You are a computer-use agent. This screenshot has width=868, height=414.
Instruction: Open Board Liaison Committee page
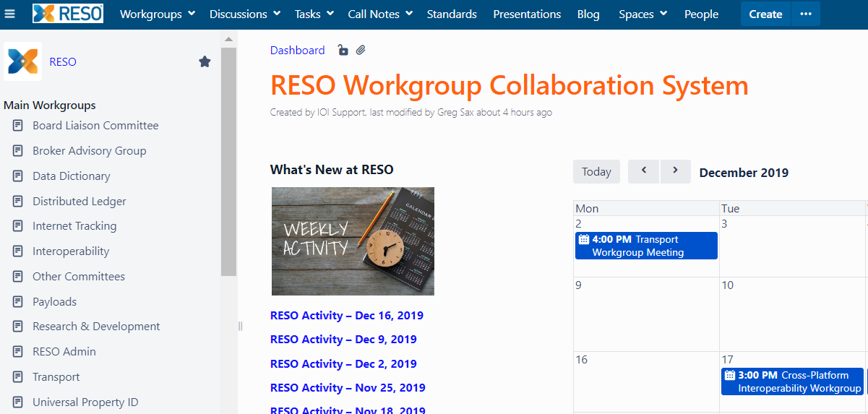coord(95,126)
